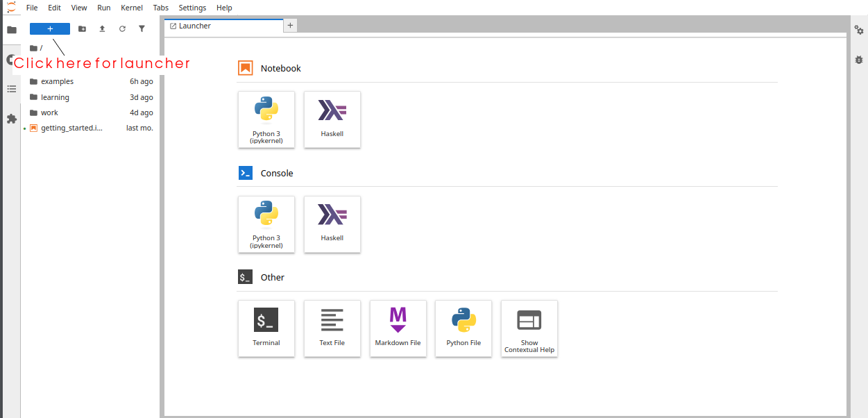Click the '4d ago' modified time
Viewport: 868px width, 418px height.
coord(142,112)
